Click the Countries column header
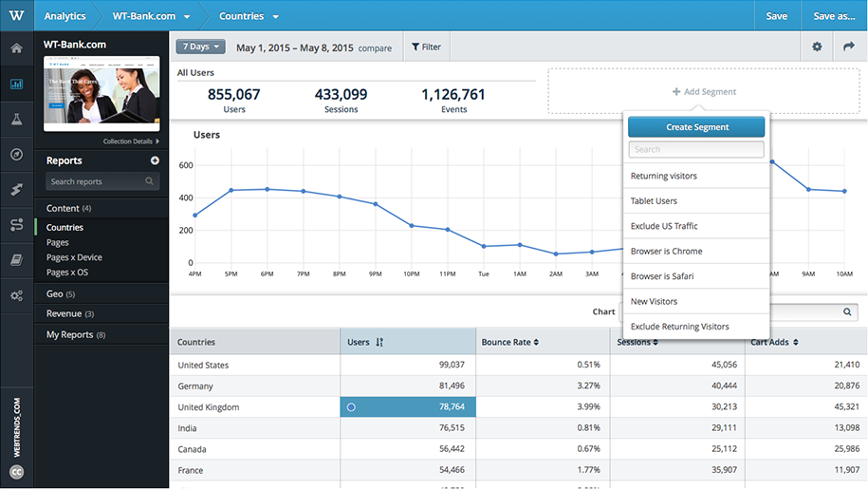 (254, 342)
